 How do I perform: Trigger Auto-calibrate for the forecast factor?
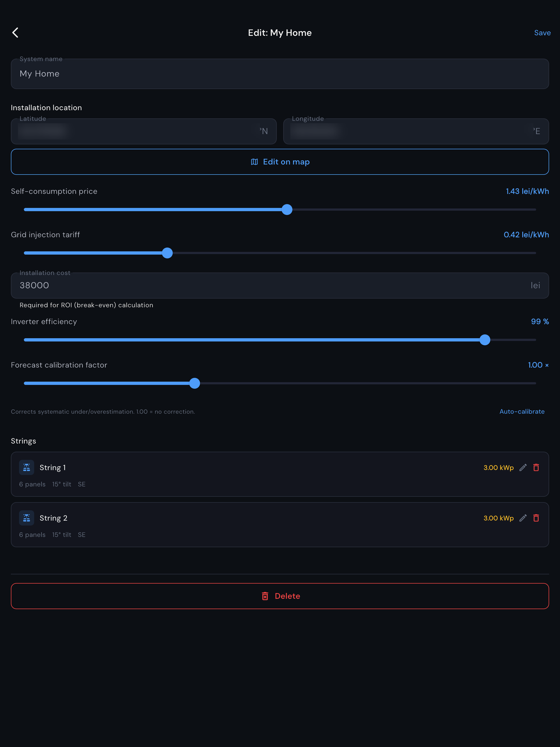pyautogui.click(x=522, y=412)
